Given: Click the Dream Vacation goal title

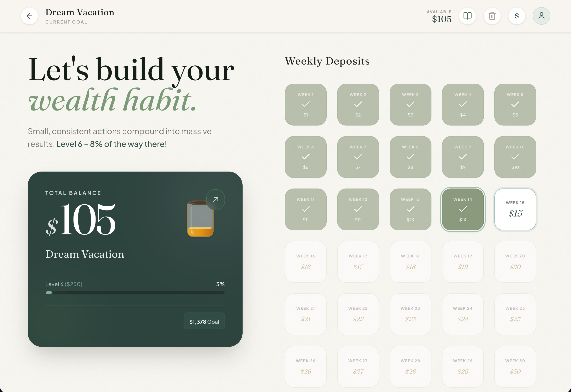Looking at the screenshot, I should [x=80, y=12].
